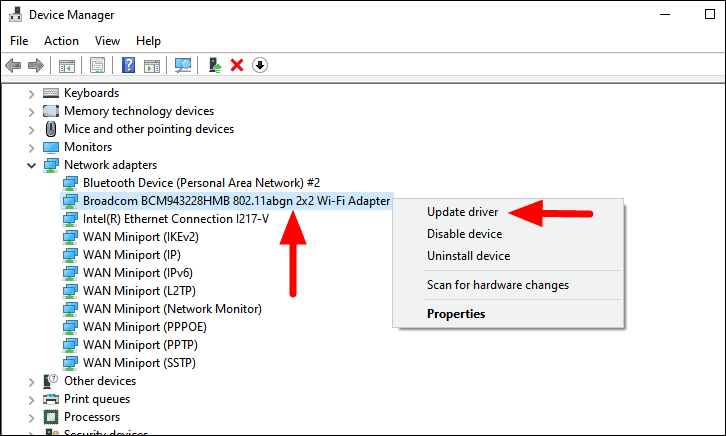The width and height of the screenshot is (726, 436).
Task: Expand the Other devices category
Action: pos(31,382)
